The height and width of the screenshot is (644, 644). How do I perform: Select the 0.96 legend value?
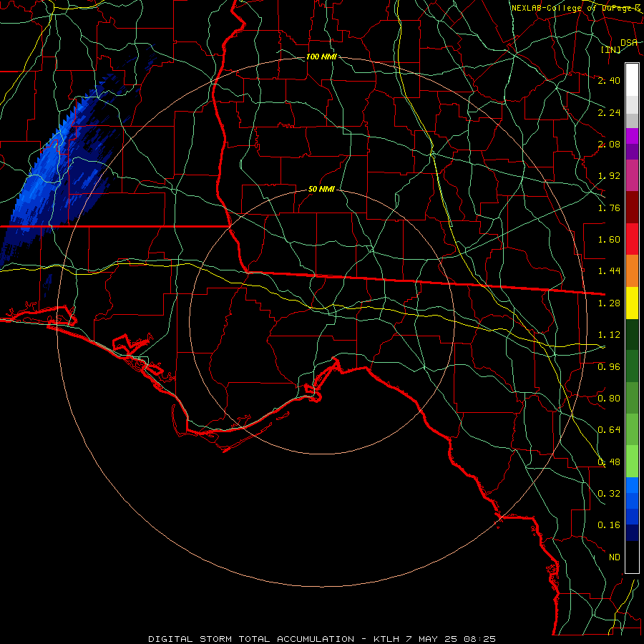tap(609, 367)
